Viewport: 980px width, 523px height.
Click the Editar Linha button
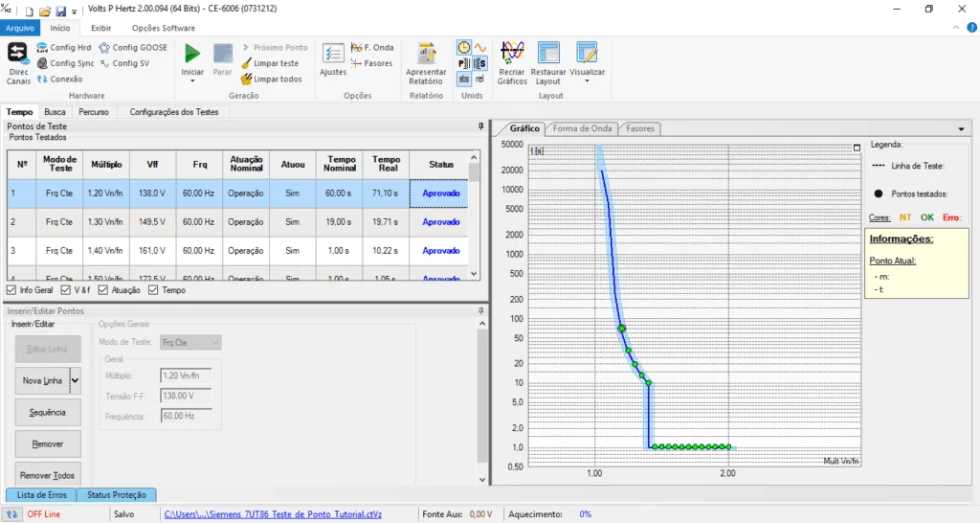[48, 349]
